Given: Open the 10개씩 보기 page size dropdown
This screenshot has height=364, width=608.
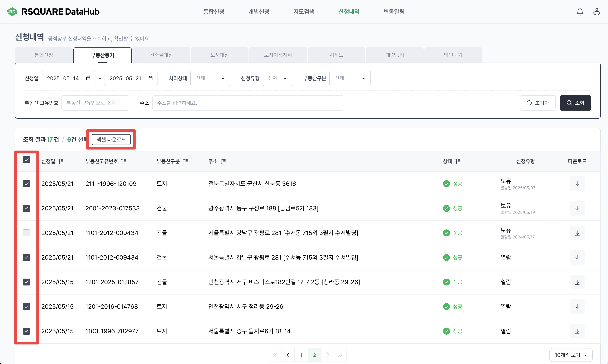Looking at the screenshot, I should coord(571,355).
